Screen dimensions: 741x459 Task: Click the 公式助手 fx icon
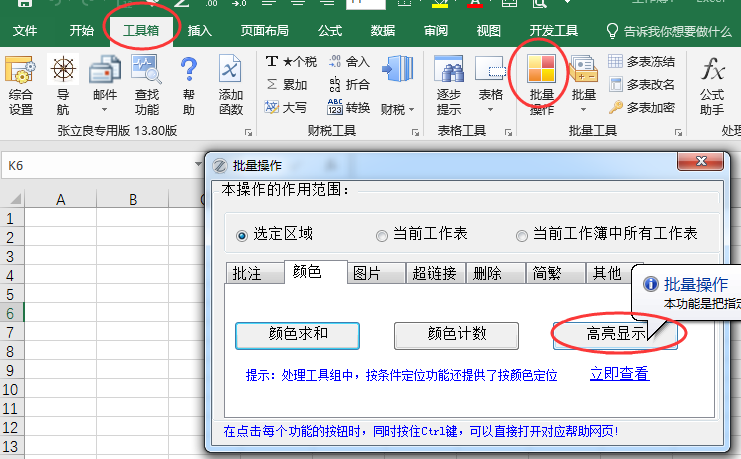point(712,72)
